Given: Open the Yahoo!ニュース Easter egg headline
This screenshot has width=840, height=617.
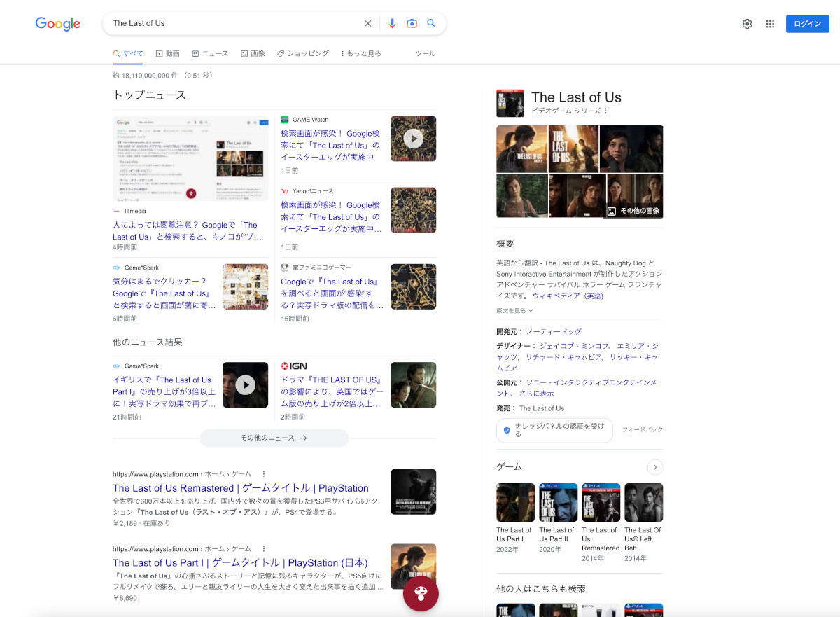Looking at the screenshot, I should click(x=330, y=216).
